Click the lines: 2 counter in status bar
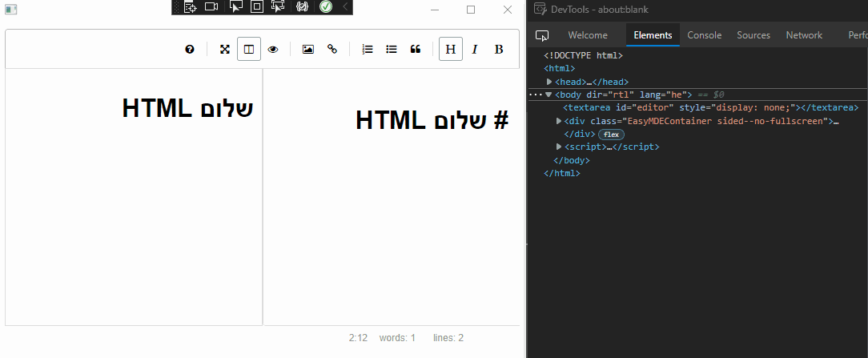The image size is (868, 358). click(x=448, y=338)
